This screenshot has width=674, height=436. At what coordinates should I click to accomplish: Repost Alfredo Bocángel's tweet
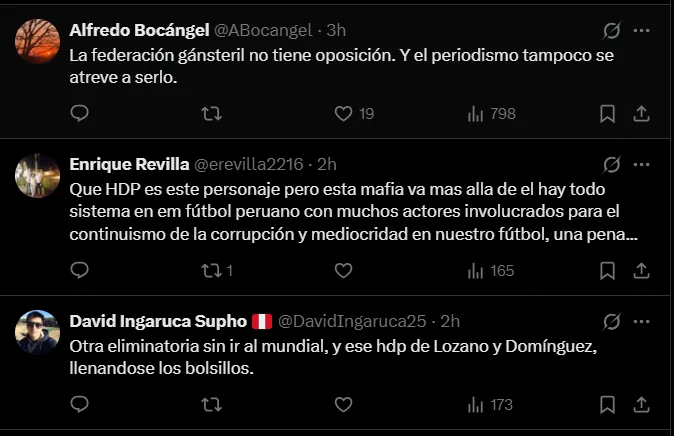click(211, 114)
